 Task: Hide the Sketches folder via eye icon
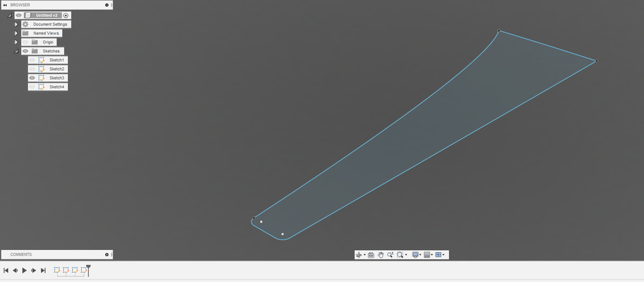point(25,52)
